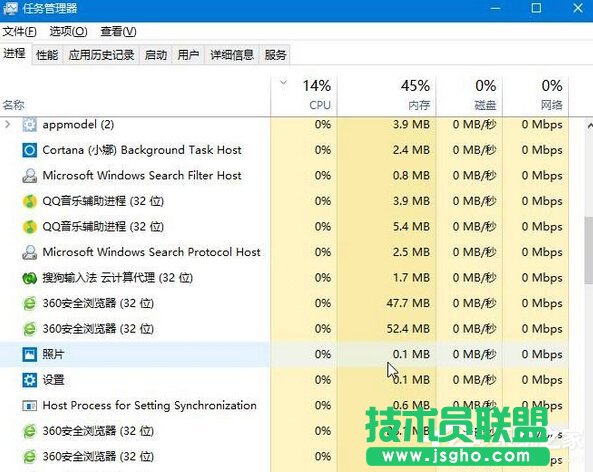Select the 照片 process name
Image resolution: width=593 pixels, height=472 pixels.
(53, 354)
